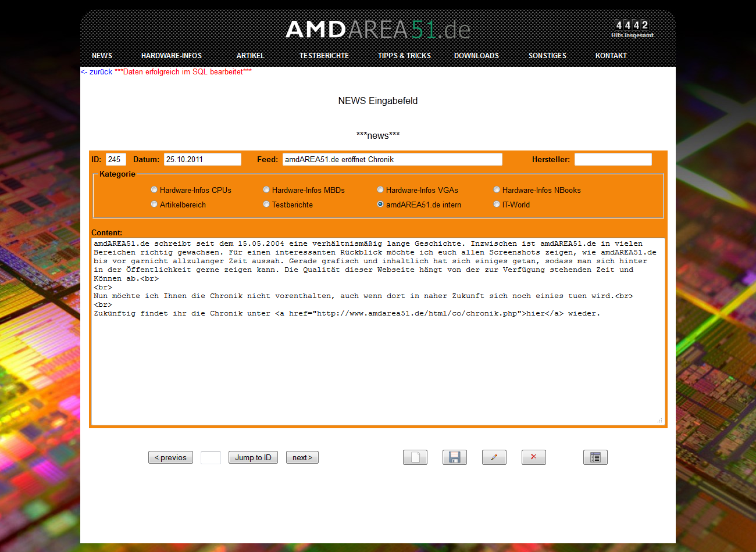Image resolution: width=756 pixels, height=552 pixels.
Task: Click the 'Jump to ID' button
Action: point(253,457)
